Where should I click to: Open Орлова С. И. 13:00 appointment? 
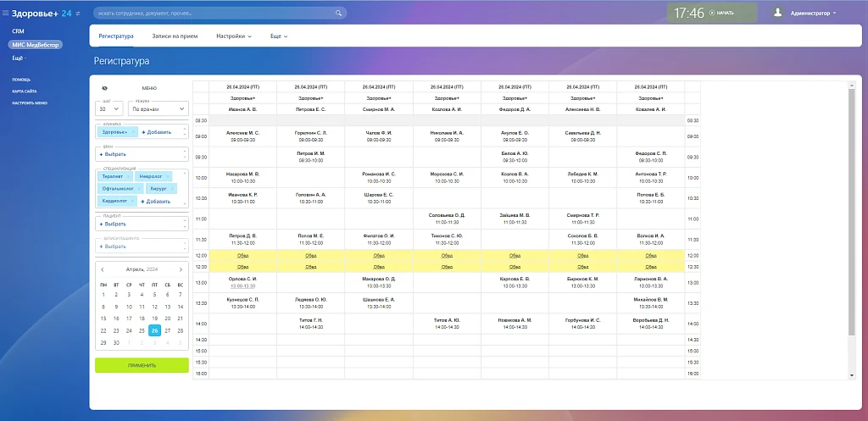[x=243, y=282]
